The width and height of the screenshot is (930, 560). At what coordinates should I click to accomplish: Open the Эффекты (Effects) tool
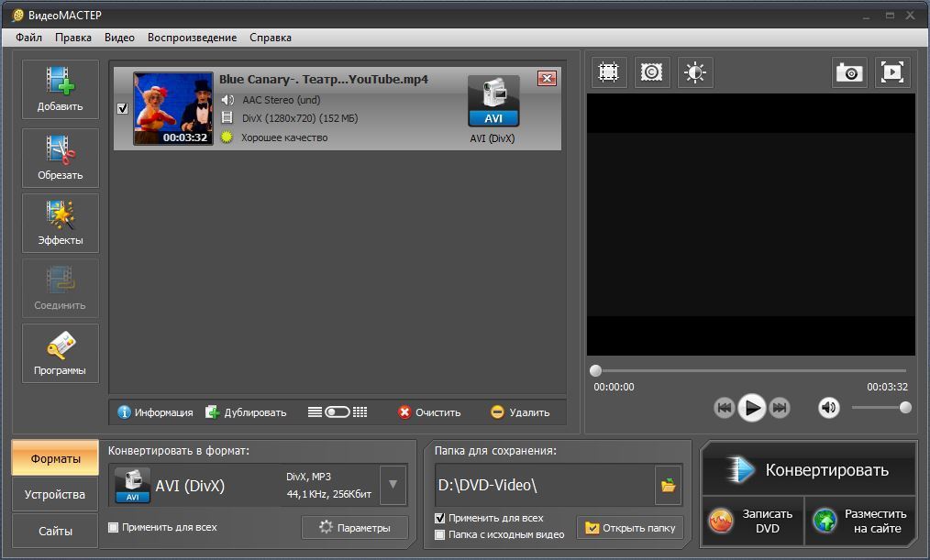[x=61, y=223]
